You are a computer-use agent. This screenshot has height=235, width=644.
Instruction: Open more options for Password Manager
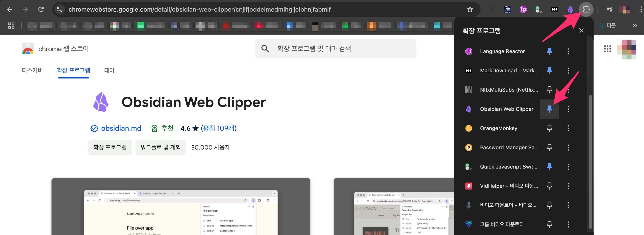point(568,147)
